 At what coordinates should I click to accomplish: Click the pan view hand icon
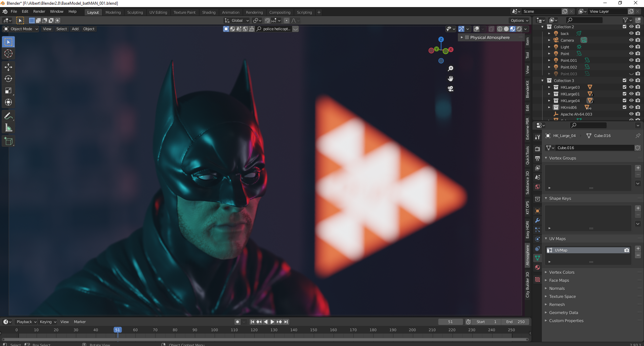[x=450, y=79]
